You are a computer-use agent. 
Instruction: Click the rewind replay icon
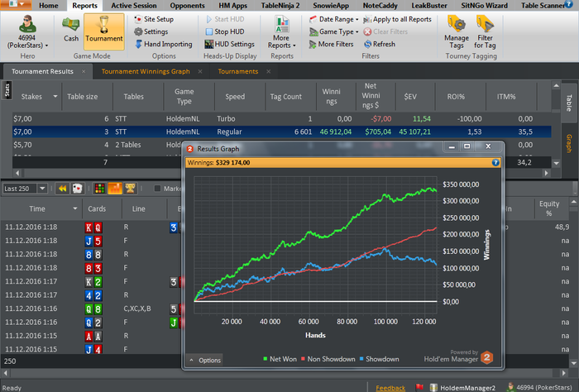(x=62, y=189)
